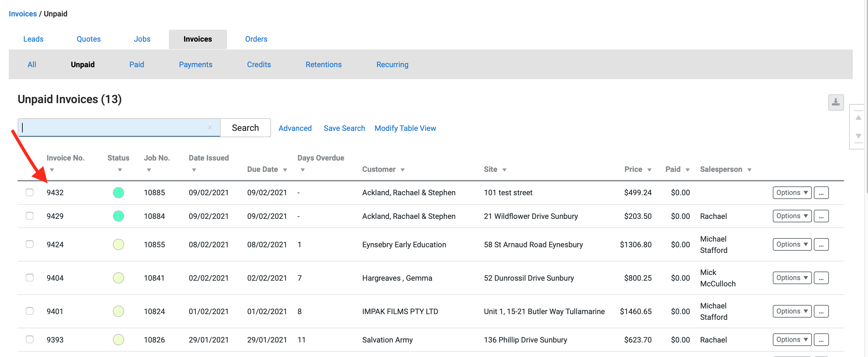Open Options dropdown for invoice 9401
Screen dimensions: 868x357
[x=791, y=312]
